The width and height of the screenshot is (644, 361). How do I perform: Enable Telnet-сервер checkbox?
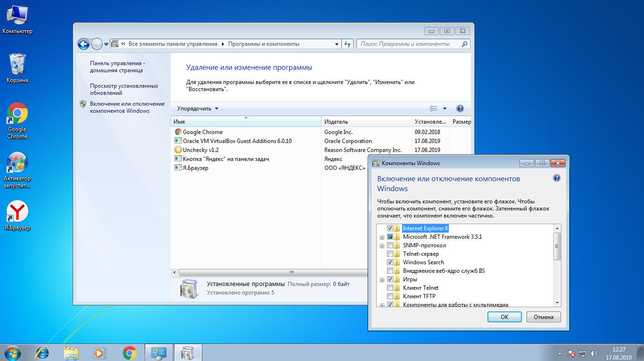(x=390, y=254)
